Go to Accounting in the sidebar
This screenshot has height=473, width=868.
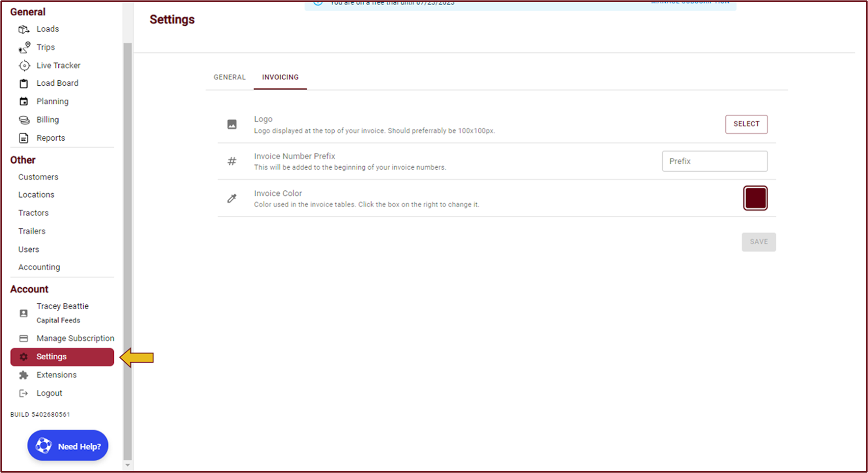39,267
